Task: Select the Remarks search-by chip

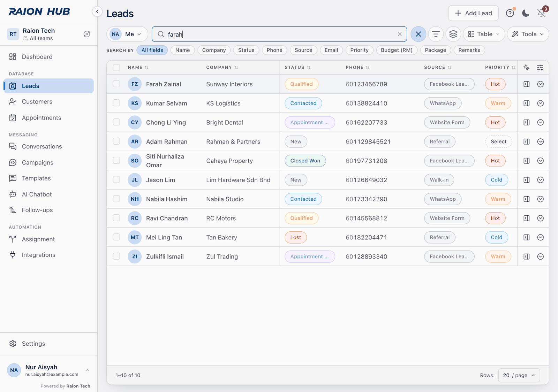Action: point(469,50)
